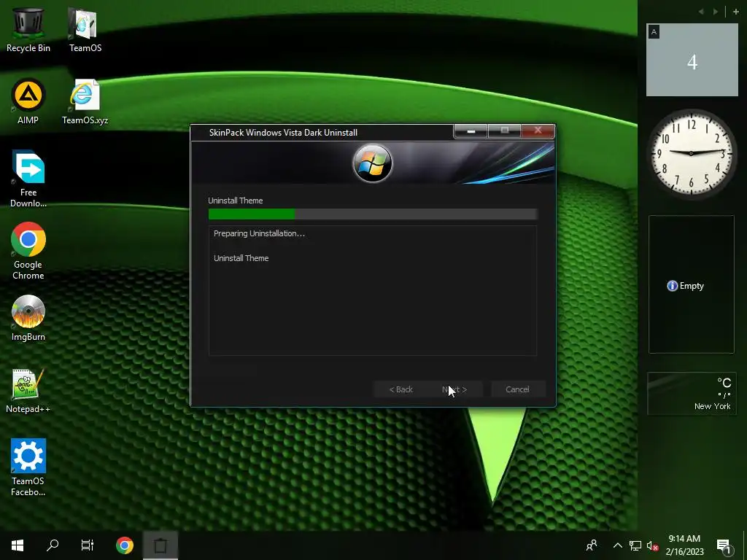The width and height of the screenshot is (747, 560).
Task: Open the notification center icon
Action: point(724,546)
